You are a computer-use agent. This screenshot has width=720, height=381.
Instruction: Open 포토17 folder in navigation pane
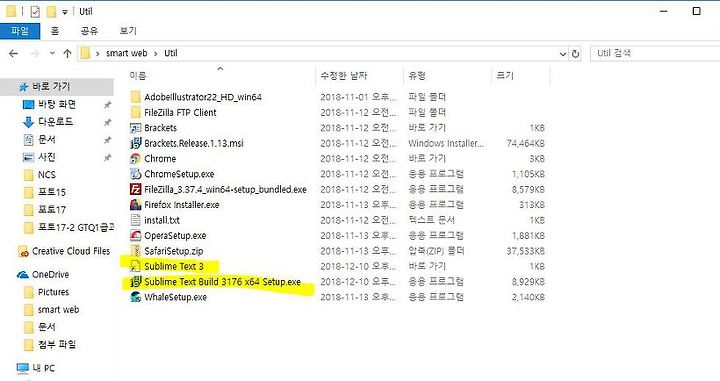pos(51,210)
